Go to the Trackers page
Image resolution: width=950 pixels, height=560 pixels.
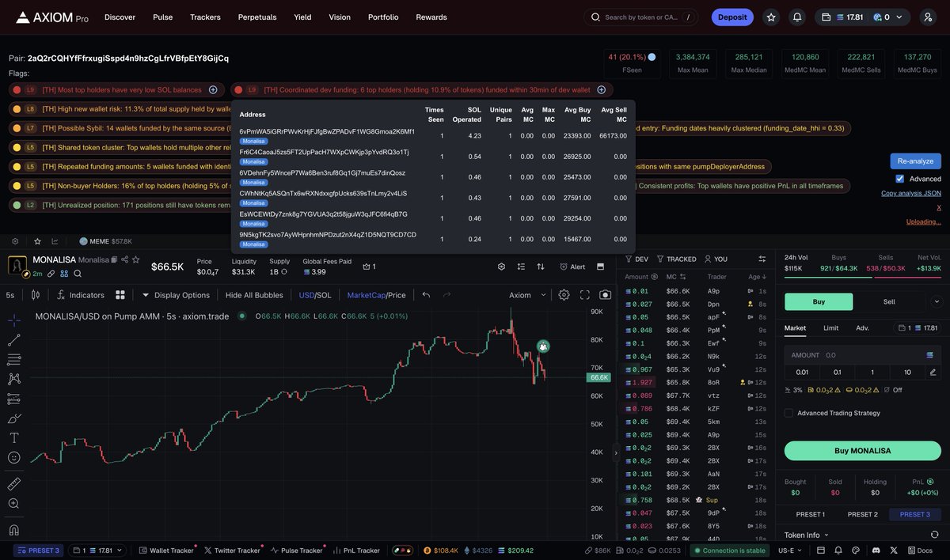click(205, 17)
